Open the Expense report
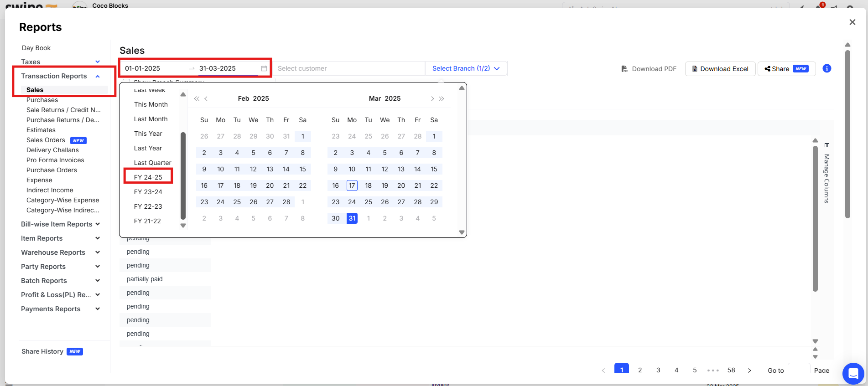Viewport: 868px width, 386px height. pyautogui.click(x=39, y=180)
